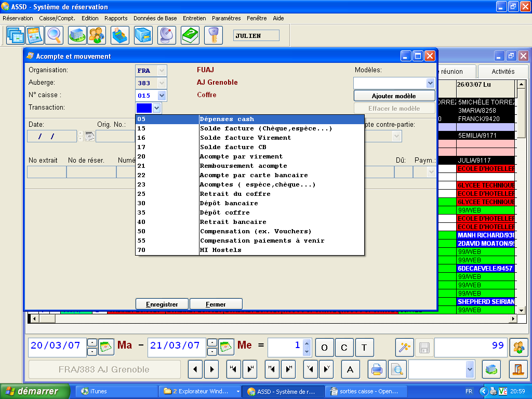Click the printer icon in bottom bar
Image resolution: width=532 pixels, height=399 pixels.
pyautogui.click(x=377, y=369)
